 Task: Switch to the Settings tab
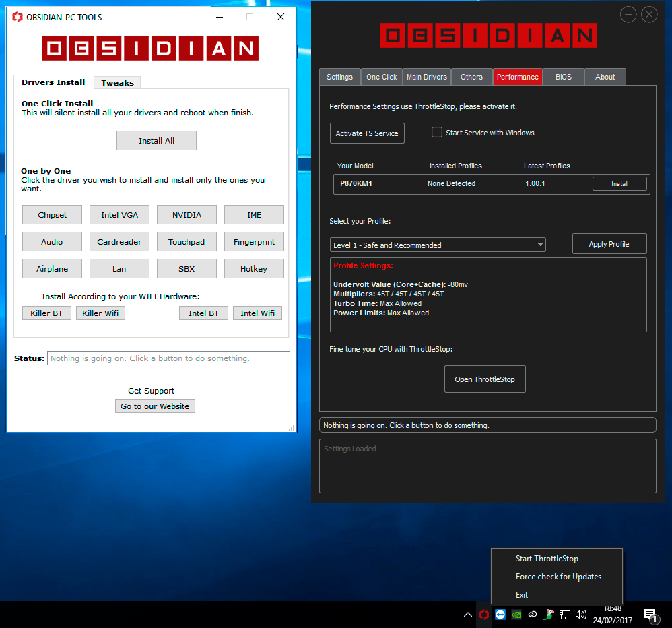tap(339, 77)
